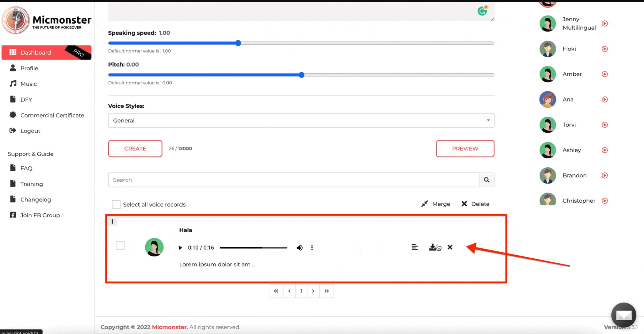Play the Christopher voice sample
Viewport: 644px width, 334px height.
coord(604,201)
